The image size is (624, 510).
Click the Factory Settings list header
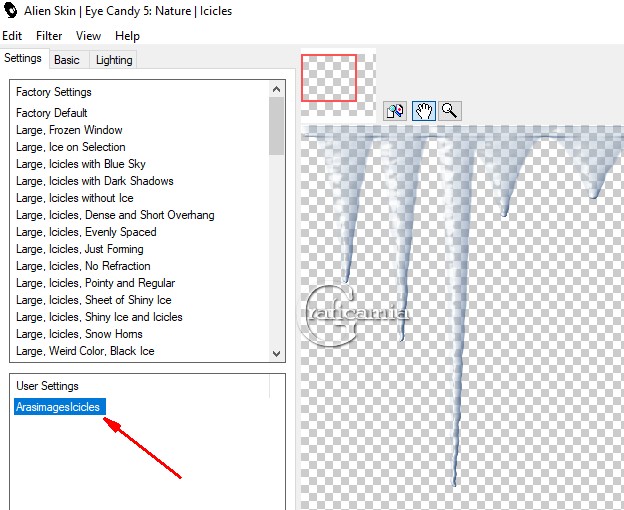coord(54,92)
